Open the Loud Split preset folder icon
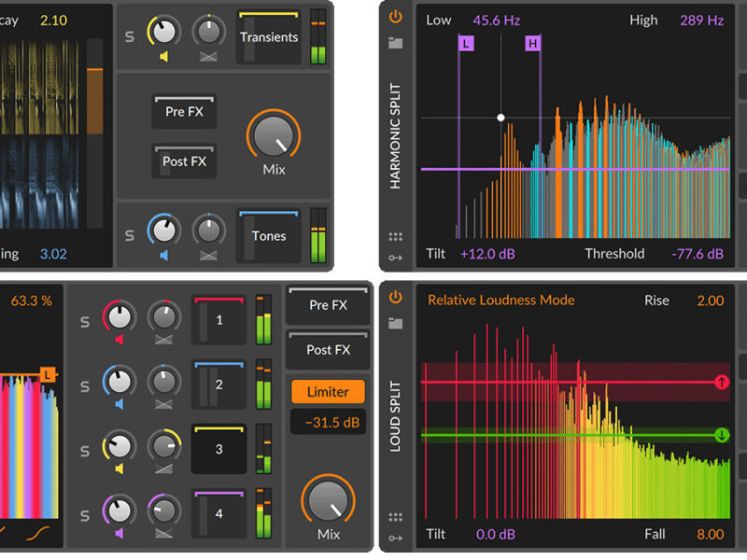This screenshot has width=747, height=560. pyautogui.click(x=396, y=324)
